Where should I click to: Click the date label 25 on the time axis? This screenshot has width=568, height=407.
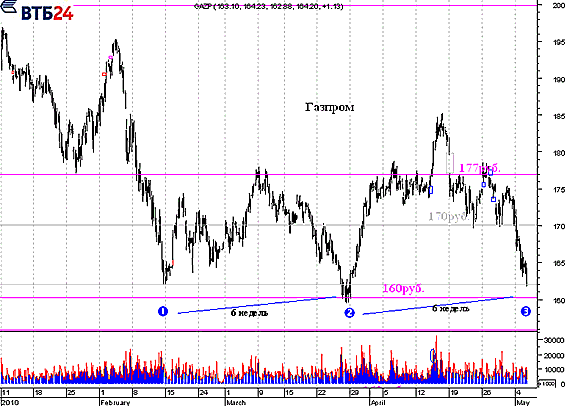[71, 393]
